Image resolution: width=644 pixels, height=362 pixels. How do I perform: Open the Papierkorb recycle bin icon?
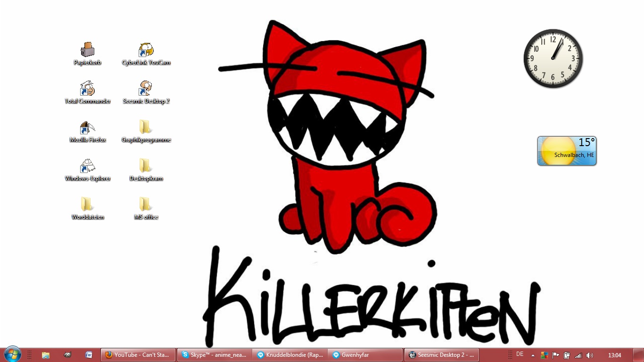(87, 50)
